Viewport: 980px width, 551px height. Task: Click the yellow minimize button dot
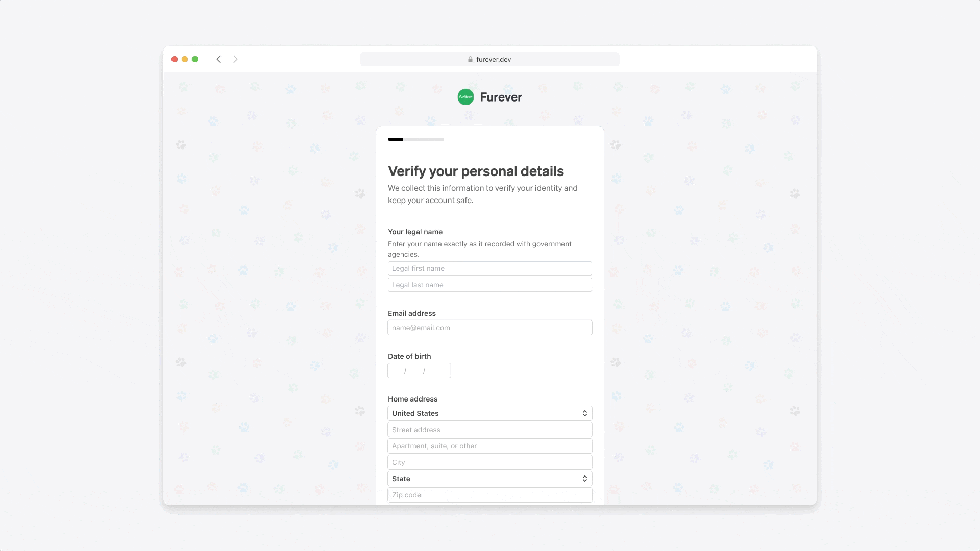coord(184,59)
